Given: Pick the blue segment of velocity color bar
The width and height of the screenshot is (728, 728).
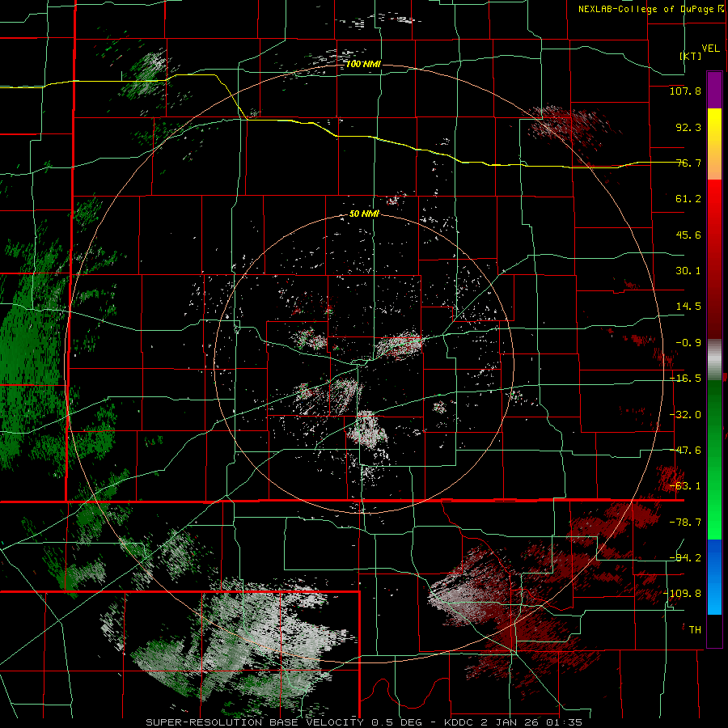Looking at the screenshot, I should pyautogui.click(x=714, y=577).
